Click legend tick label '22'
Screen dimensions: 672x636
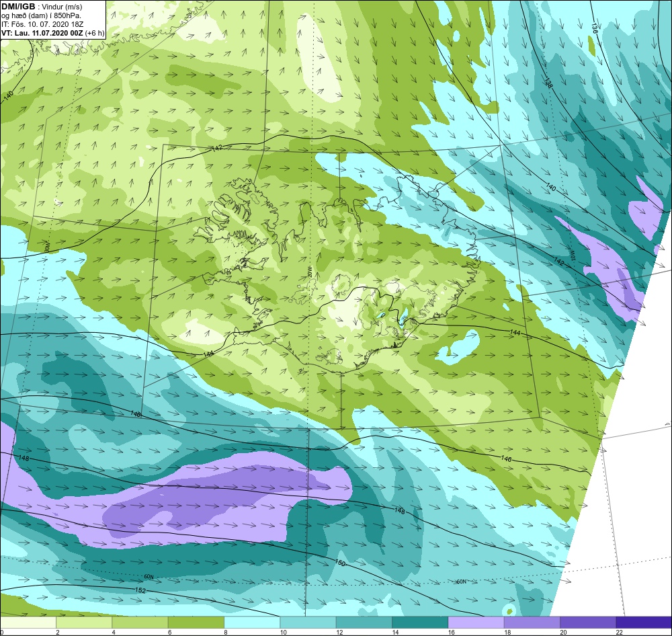pyautogui.click(x=619, y=632)
